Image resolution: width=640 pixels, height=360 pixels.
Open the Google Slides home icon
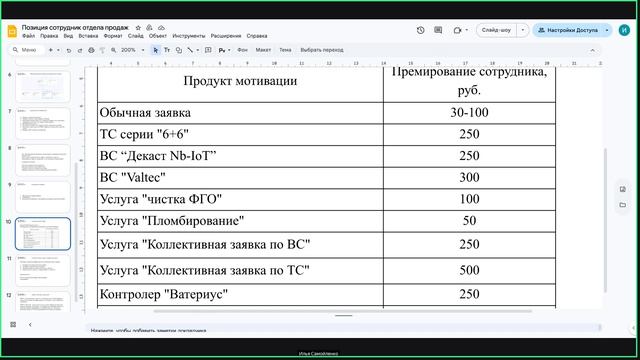point(12,31)
